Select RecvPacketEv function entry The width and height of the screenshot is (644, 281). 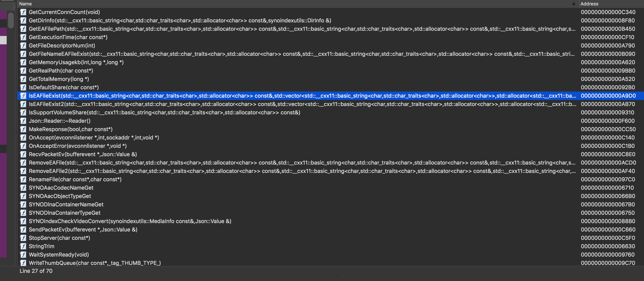click(x=83, y=154)
